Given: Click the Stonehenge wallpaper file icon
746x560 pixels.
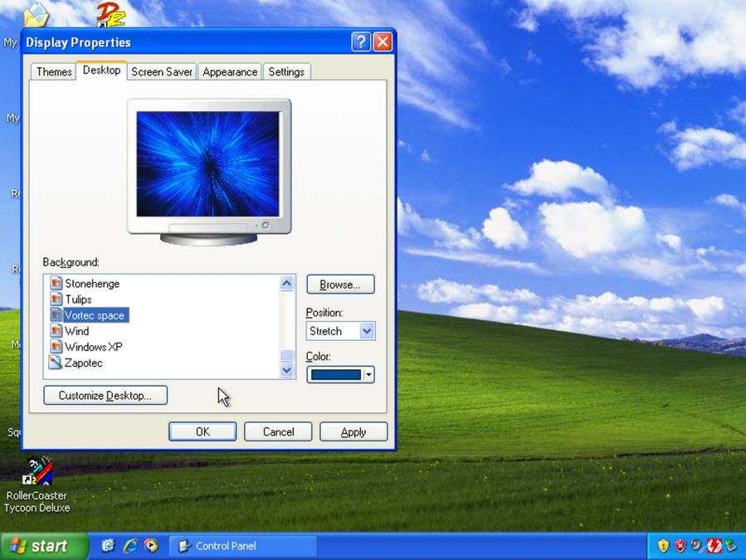Looking at the screenshot, I should (x=56, y=283).
